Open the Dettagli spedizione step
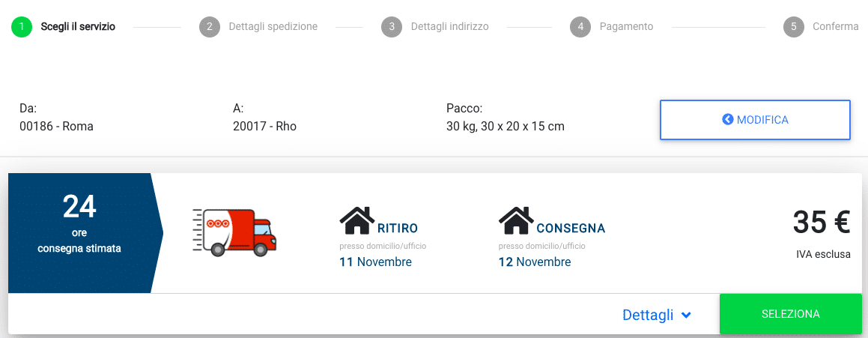The height and width of the screenshot is (338, 868). [273, 27]
